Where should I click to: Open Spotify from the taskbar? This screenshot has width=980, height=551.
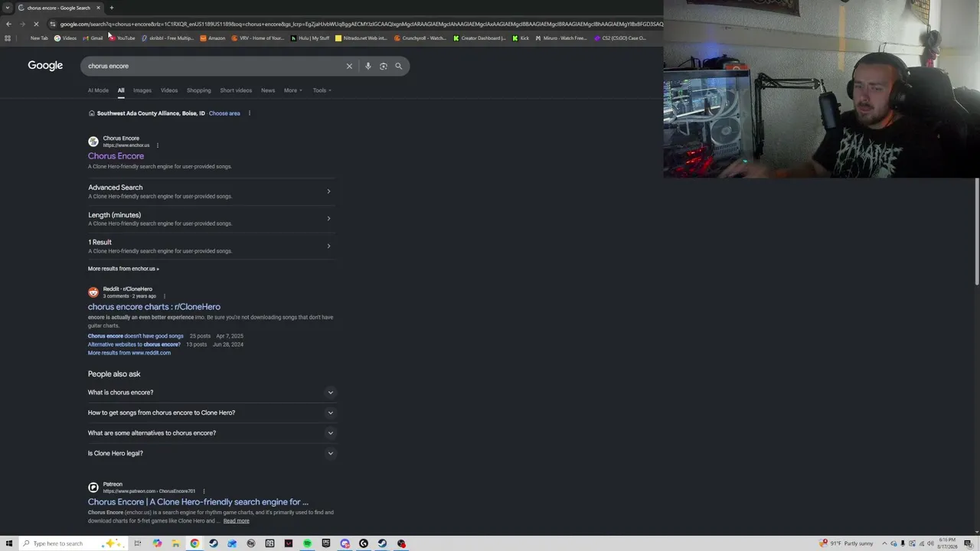[307, 543]
